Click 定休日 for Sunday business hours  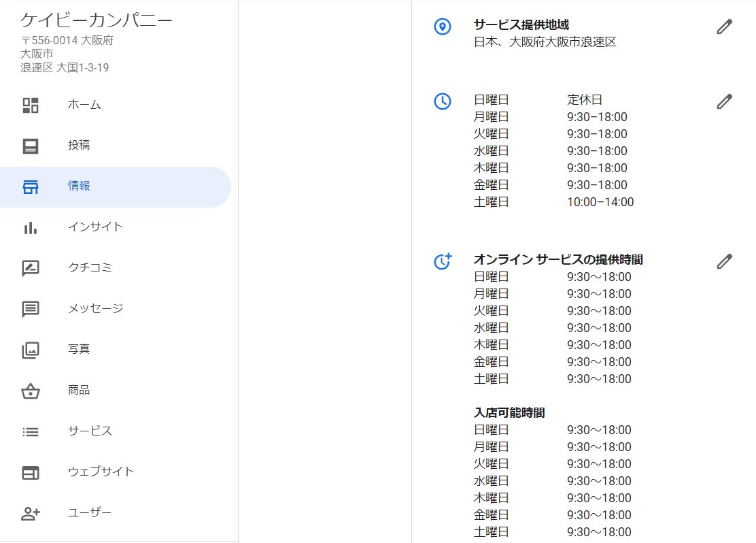[x=585, y=100]
